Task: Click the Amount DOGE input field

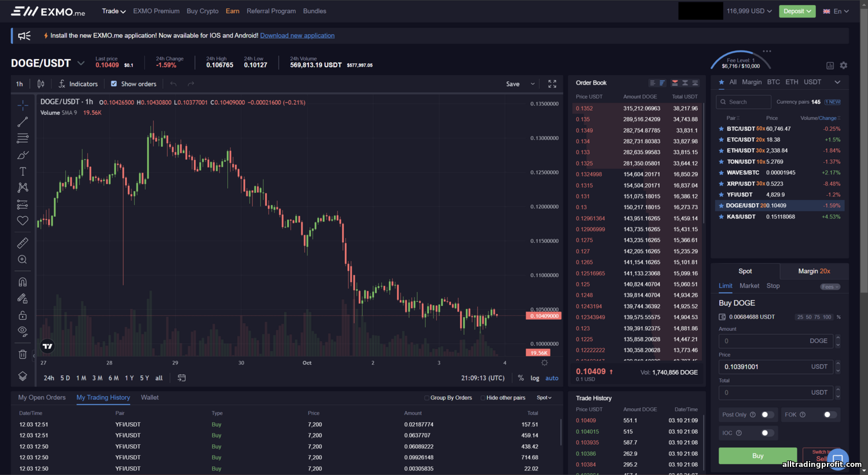Action: point(775,341)
